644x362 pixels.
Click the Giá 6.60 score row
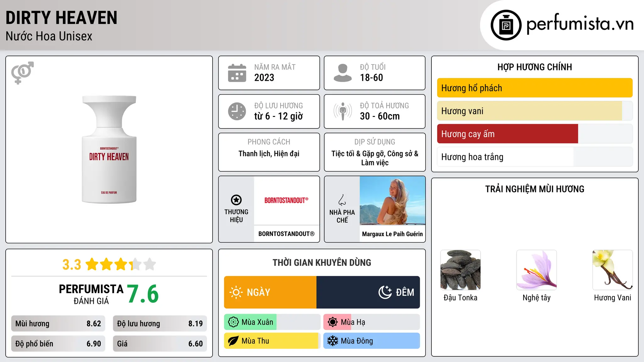[160, 344]
